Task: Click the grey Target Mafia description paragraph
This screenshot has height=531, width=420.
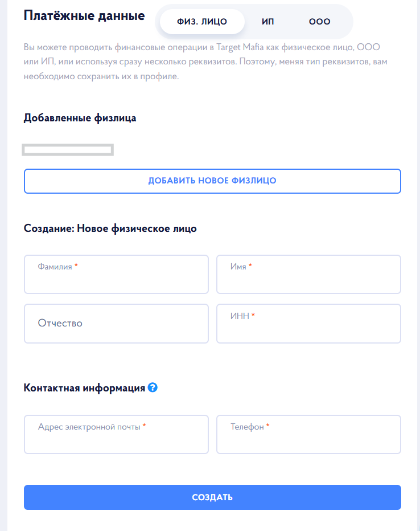Action: 205,62
